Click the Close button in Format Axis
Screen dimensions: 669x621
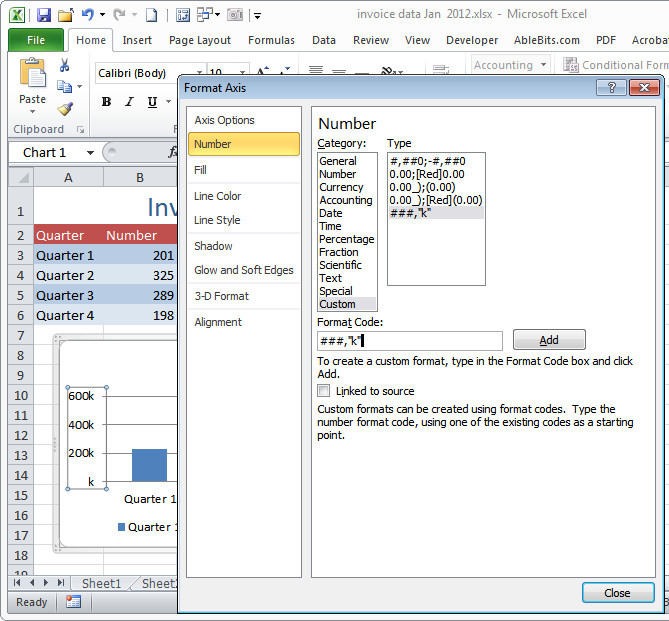pos(618,593)
